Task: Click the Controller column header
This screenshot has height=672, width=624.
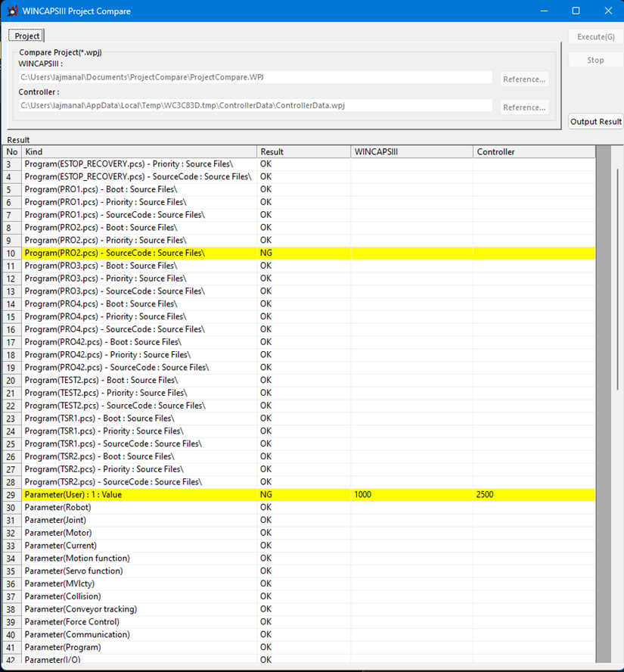Action: (x=534, y=151)
